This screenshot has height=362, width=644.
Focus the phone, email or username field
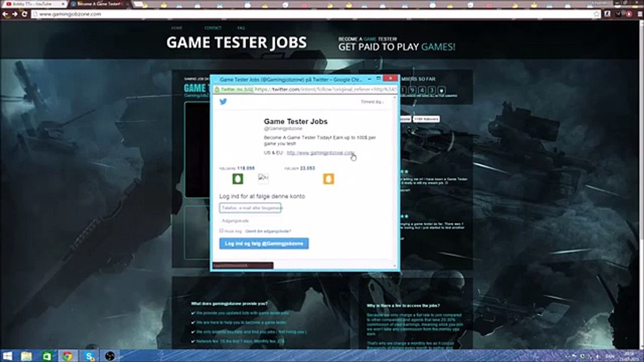(250, 208)
